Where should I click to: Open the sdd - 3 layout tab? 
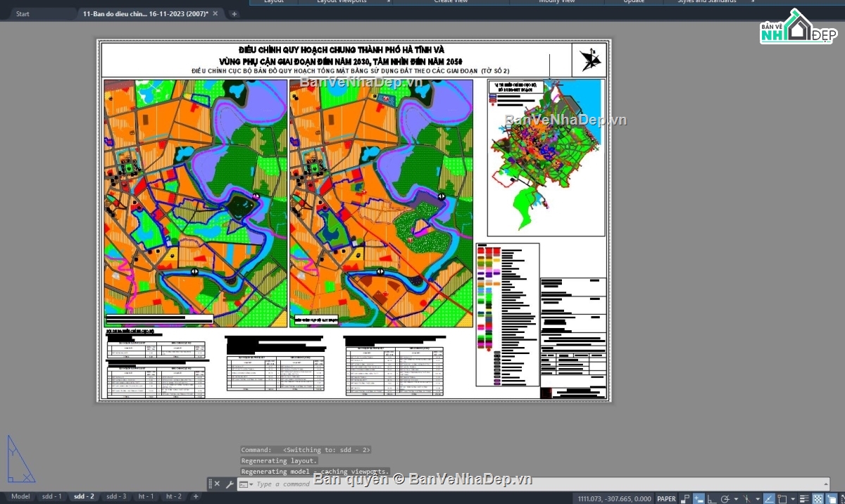(x=116, y=496)
